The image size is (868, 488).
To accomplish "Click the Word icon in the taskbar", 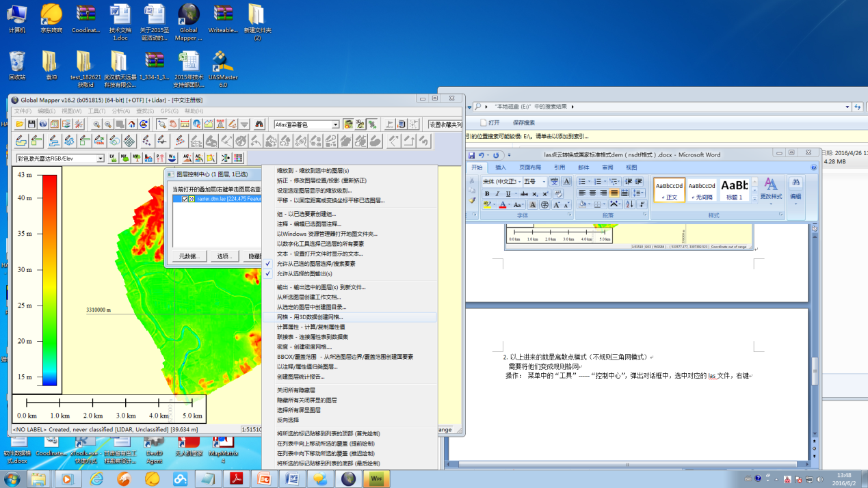I will [x=291, y=478].
